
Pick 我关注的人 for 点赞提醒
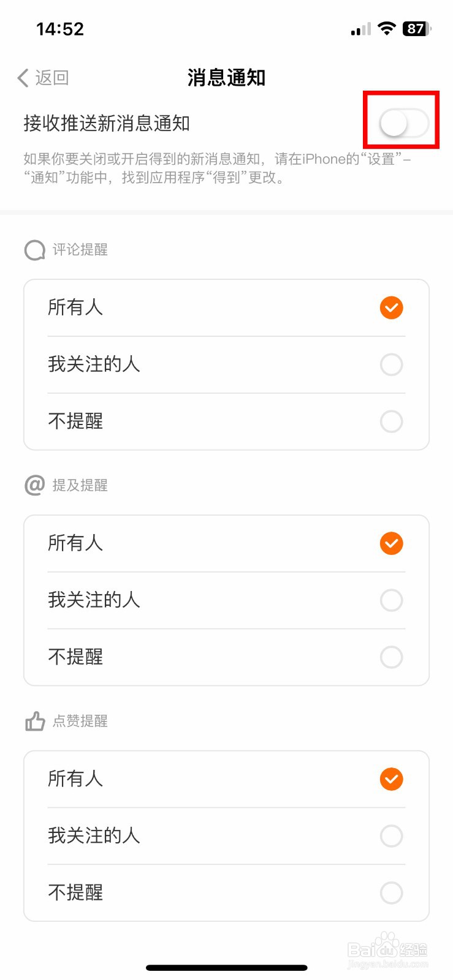(x=391, y=835)
